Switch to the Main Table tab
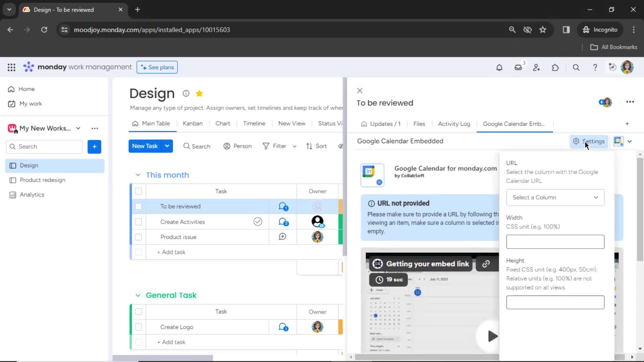Viewport: 644px width, 362px height. click(x=151, y=124)
